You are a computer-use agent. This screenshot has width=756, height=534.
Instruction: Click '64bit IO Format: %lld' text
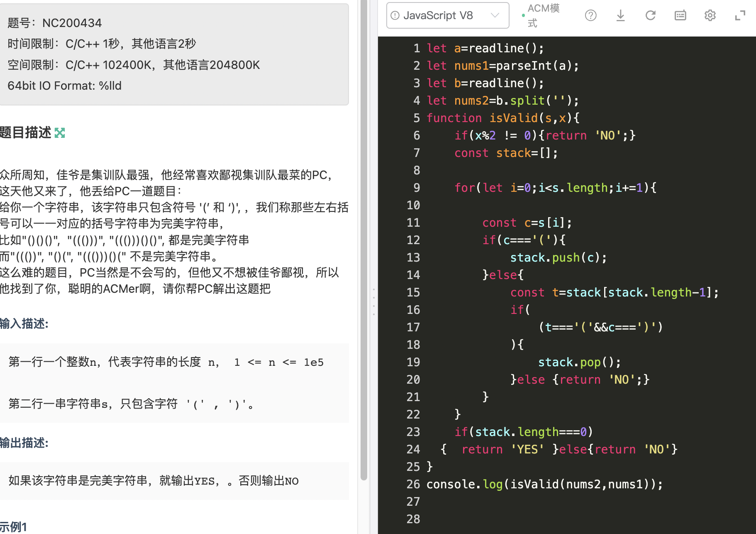click(x=64, y=86)
